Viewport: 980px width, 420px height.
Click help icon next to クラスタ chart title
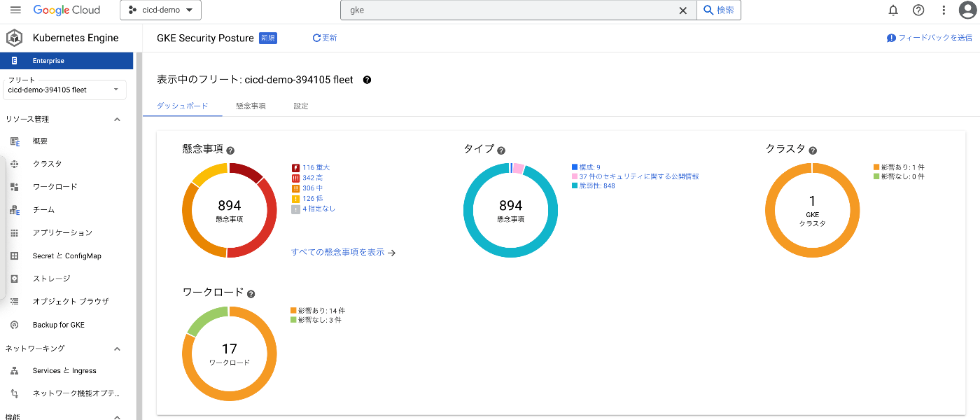click(813, 150)
